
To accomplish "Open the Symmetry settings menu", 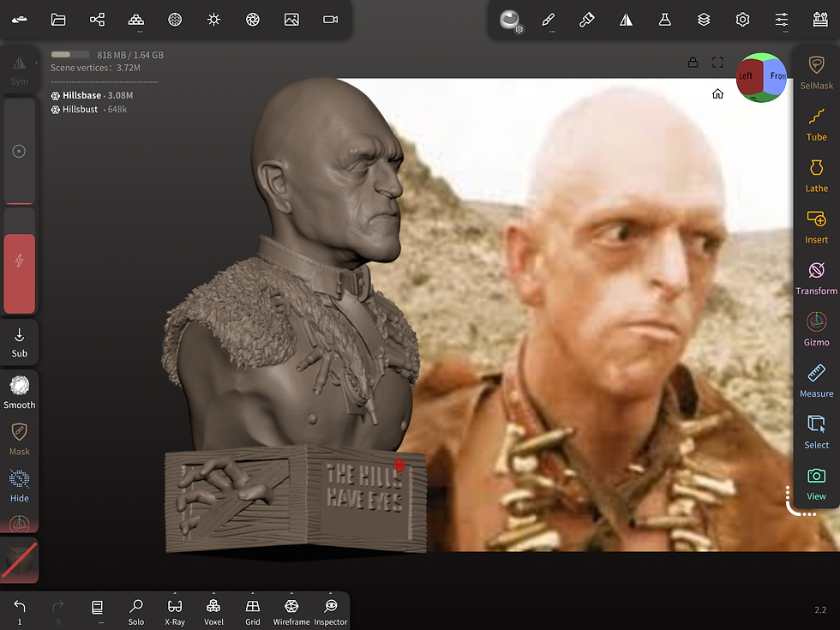I will [626, 20].
